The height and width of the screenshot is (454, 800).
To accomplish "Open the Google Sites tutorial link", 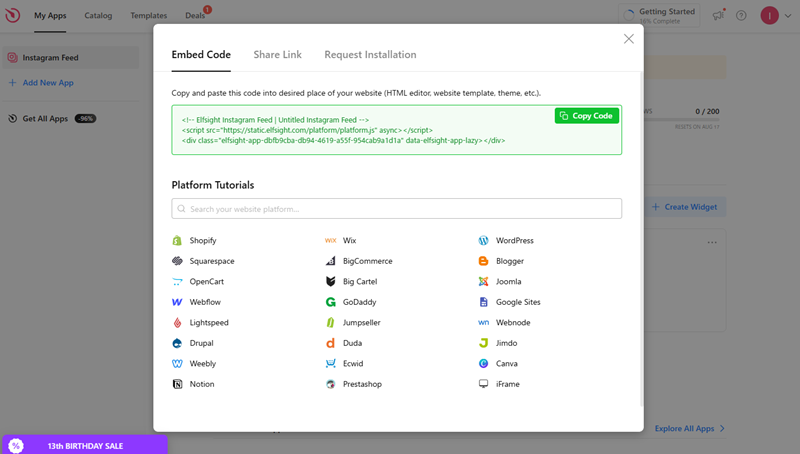I will 518,302.
